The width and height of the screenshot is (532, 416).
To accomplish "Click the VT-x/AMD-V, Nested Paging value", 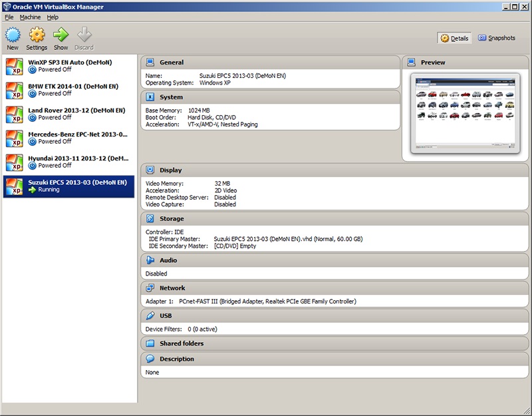I will click(x=223, y=124).
